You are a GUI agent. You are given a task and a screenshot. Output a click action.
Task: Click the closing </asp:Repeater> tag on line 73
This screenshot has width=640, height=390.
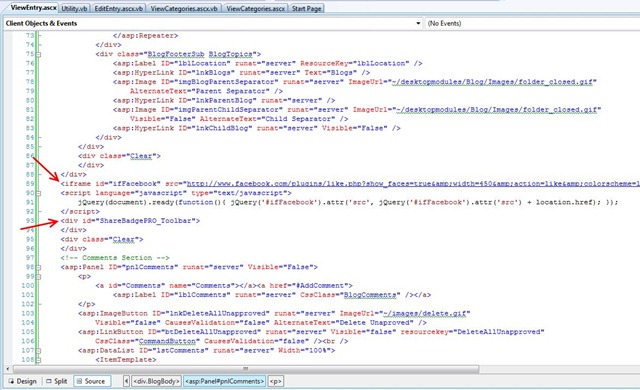145,35
